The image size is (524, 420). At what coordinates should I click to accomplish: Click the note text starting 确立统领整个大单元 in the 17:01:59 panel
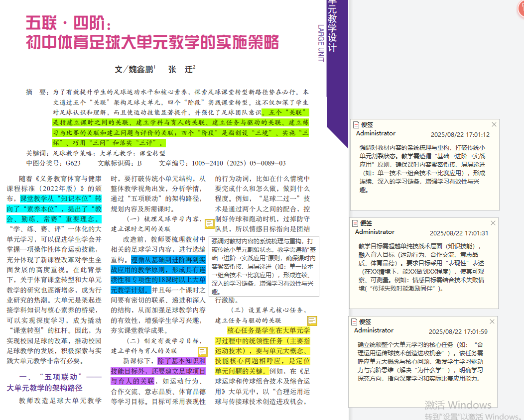[420, 362]
